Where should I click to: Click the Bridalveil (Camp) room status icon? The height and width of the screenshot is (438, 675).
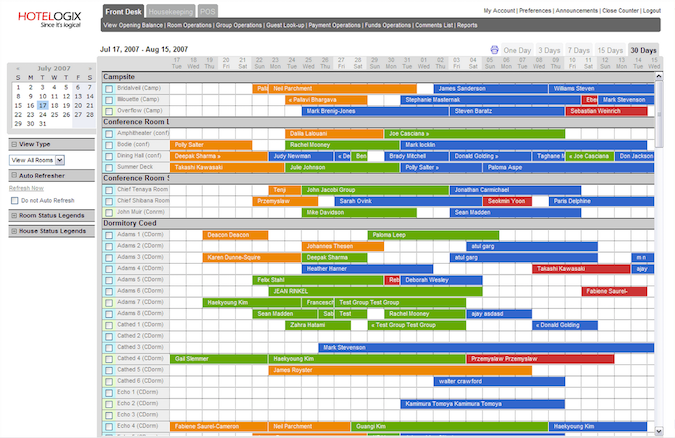(x=109, y=89)
